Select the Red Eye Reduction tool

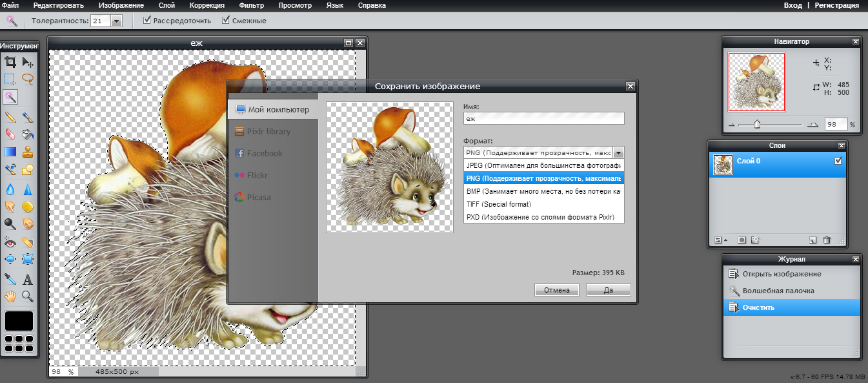pyautogui.click(x=10, y=242)
